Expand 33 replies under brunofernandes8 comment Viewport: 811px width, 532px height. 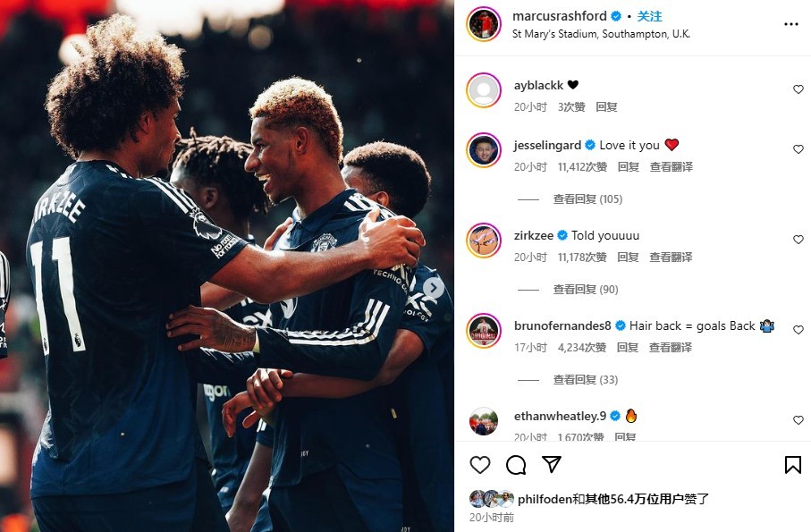(586, 380)
